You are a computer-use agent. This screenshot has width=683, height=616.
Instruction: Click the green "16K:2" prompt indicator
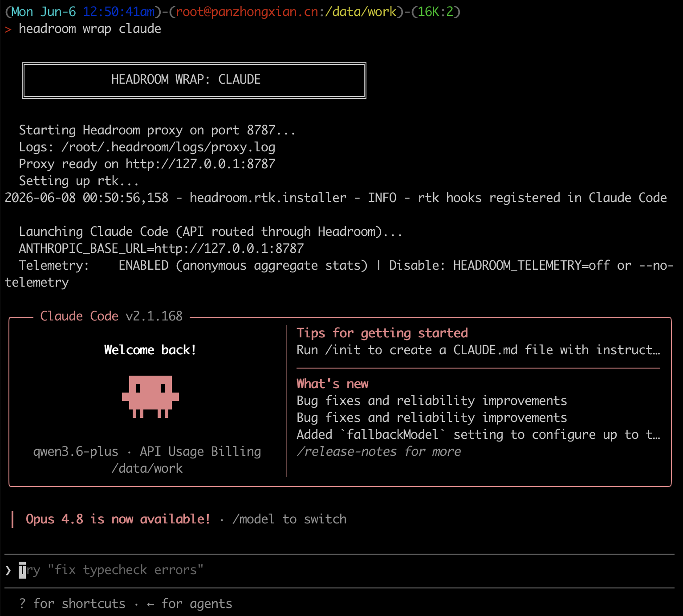pos(435,12)
